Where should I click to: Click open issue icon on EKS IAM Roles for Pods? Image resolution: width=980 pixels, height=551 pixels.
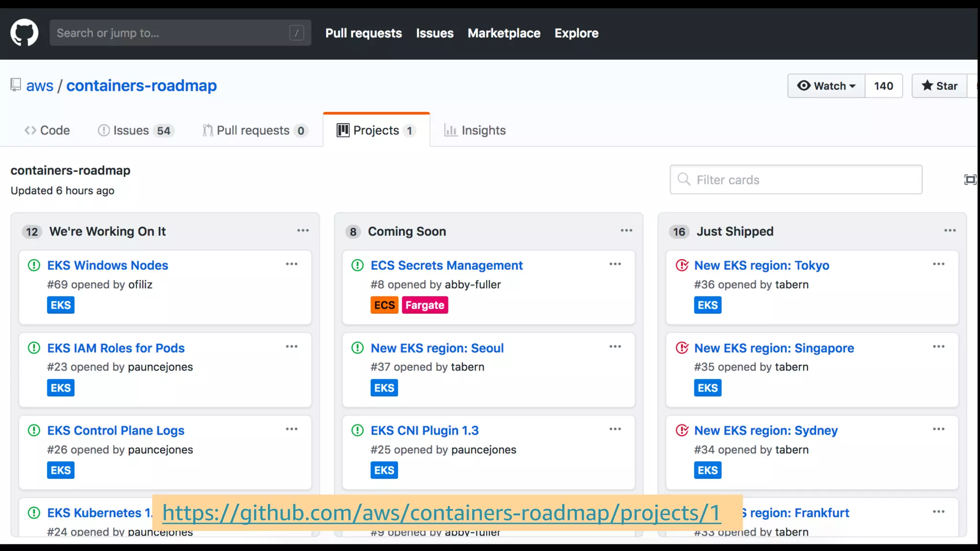pyautogui.click(x=34, y=348)
